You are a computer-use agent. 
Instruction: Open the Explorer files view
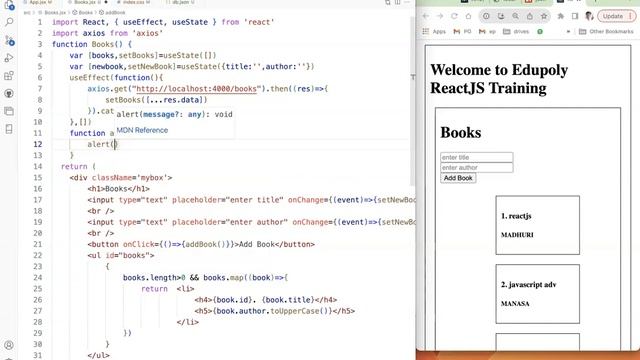9,5
